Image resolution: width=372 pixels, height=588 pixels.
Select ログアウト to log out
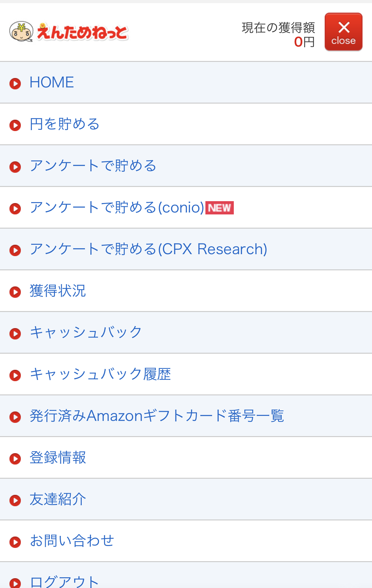(65, 581)
